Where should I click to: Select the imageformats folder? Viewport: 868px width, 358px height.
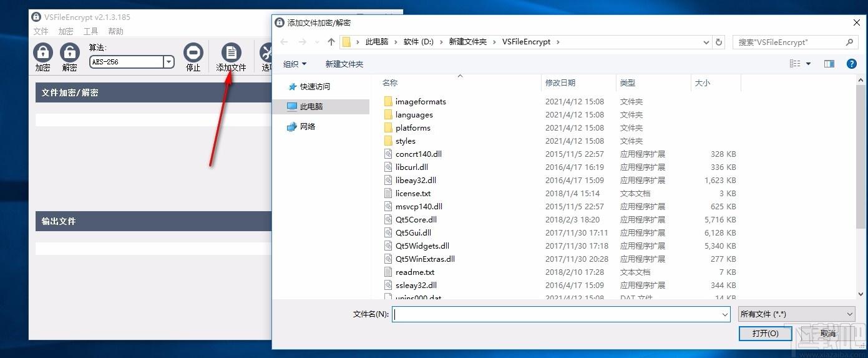pyautogui.click(x=421, y=101)
